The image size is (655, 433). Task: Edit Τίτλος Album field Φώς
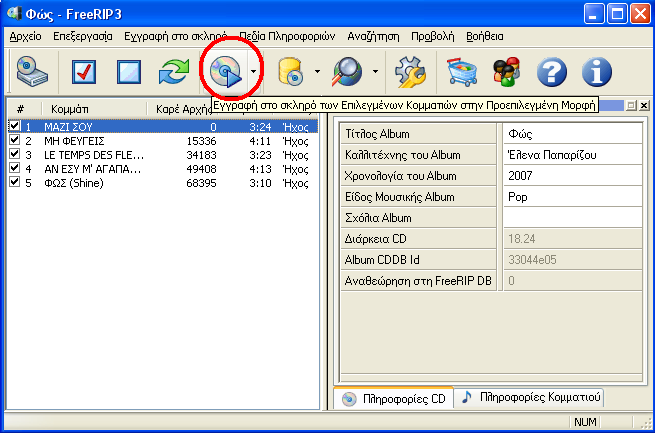(x=573, y=134)
